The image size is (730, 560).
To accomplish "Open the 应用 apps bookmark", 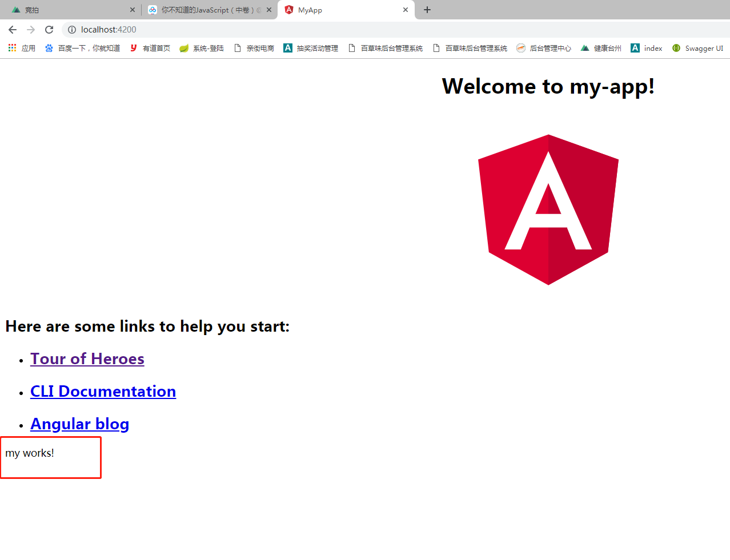I will click(x=22, y=48).
